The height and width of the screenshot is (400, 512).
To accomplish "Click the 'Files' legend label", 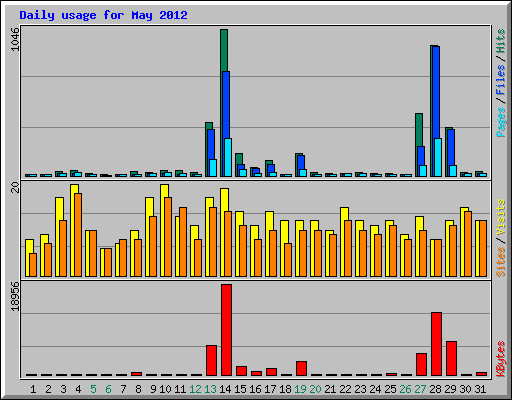I will [501, 80].
